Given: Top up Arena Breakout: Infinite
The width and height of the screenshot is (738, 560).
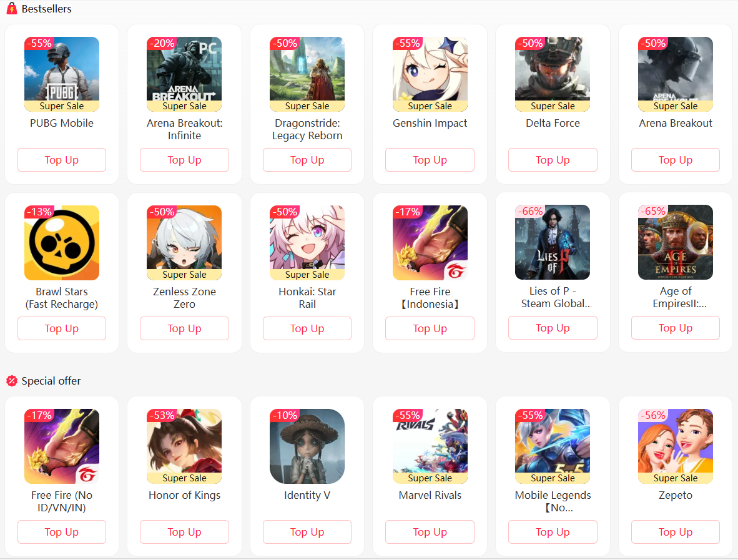Looking at the screenshot, I should coord(185,160).
